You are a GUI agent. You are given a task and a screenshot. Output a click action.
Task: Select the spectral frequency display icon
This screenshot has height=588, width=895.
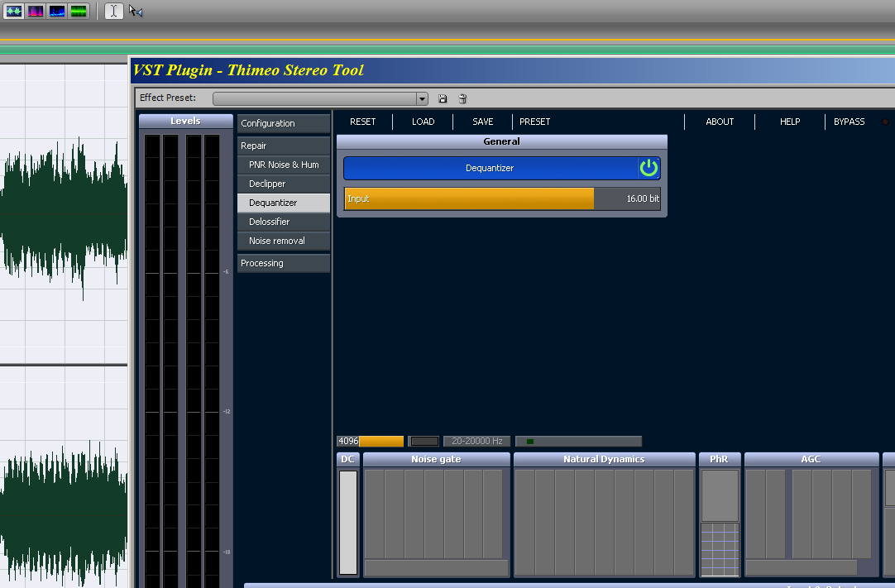tap(36, 11)
